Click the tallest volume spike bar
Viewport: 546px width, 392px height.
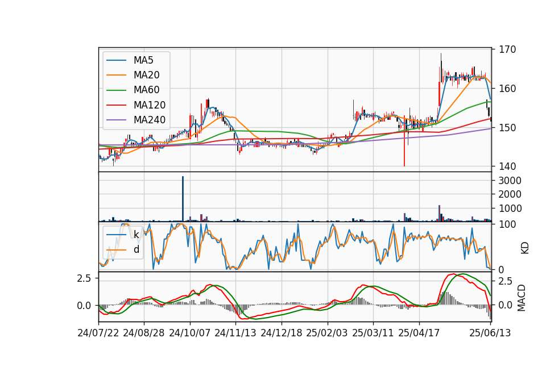point(183,199)
